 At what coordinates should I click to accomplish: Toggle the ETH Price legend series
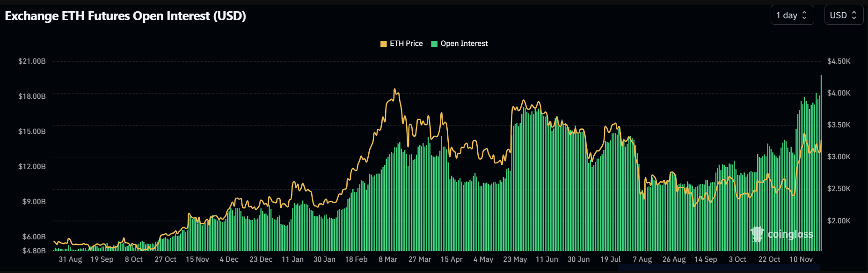pos(401,44)
